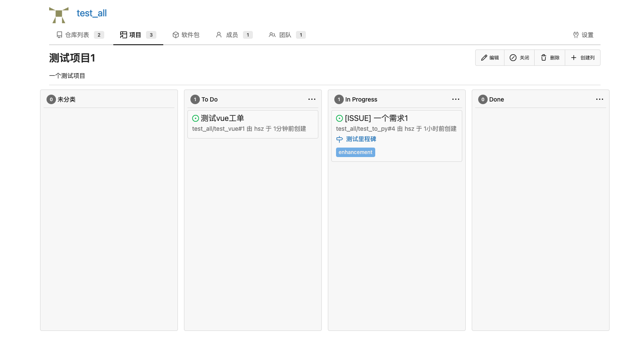Click the person icon in 成员 tab
The image size is (635, 364).
(219, 35)
